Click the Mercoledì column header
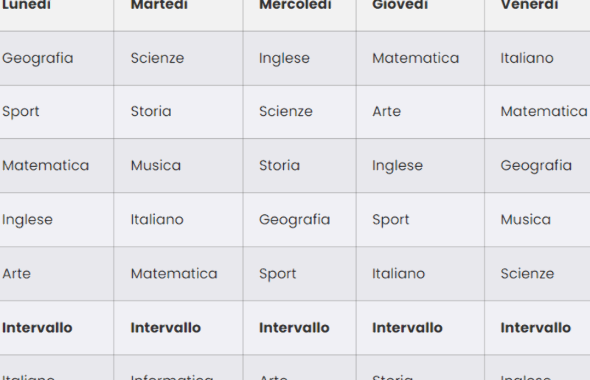 300,15
